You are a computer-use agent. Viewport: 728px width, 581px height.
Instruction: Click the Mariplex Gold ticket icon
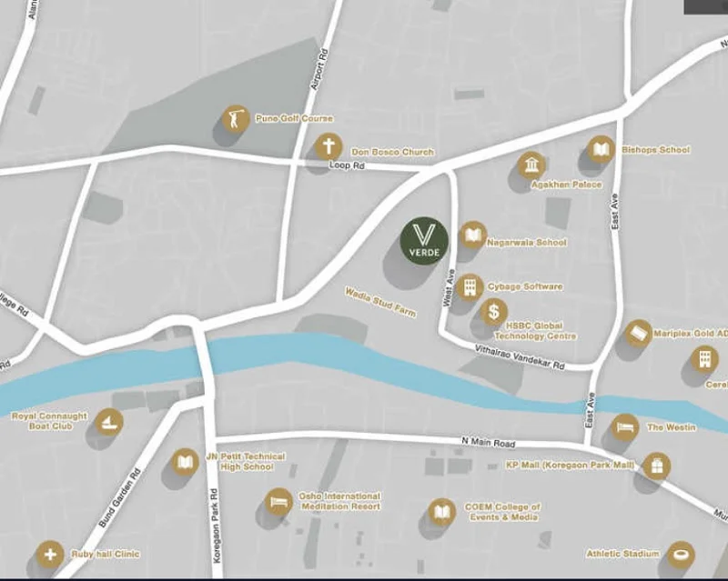pyautogui.click(x=639, y=333)
